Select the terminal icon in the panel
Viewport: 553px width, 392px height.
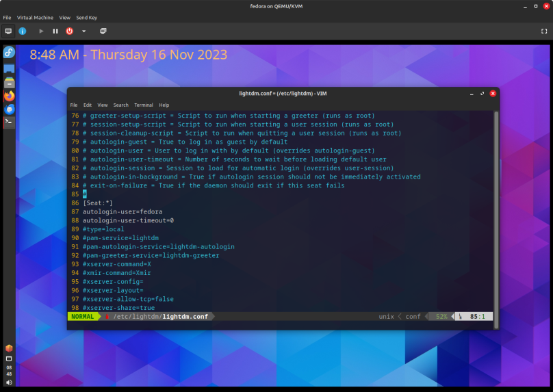point(9,122)
